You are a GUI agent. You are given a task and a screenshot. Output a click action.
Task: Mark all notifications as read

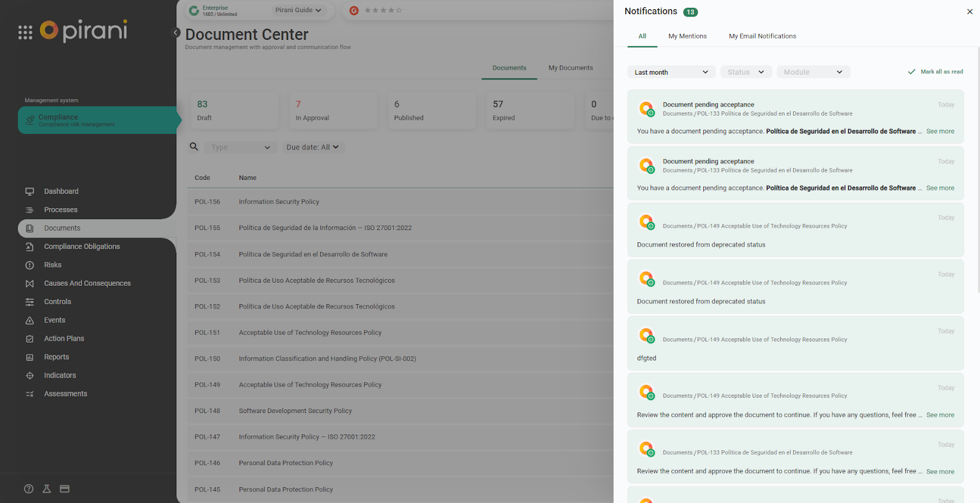pyautogui.click(x=935, y=72)
